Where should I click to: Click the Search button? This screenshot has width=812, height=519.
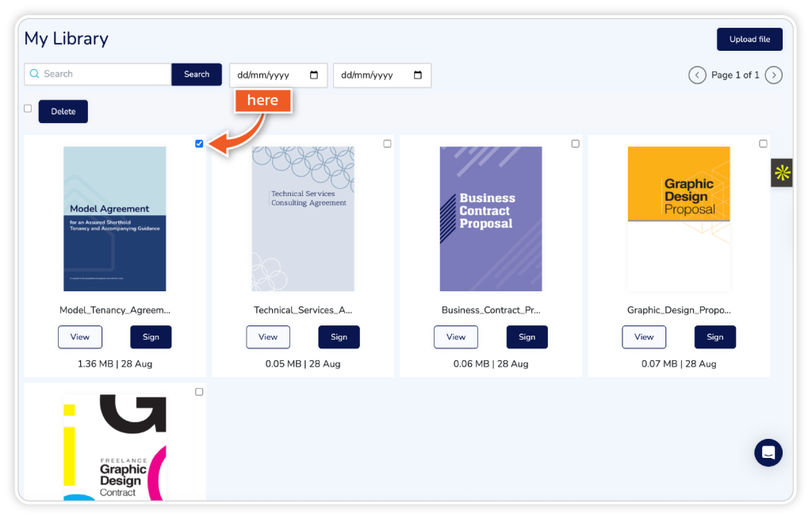197,74
